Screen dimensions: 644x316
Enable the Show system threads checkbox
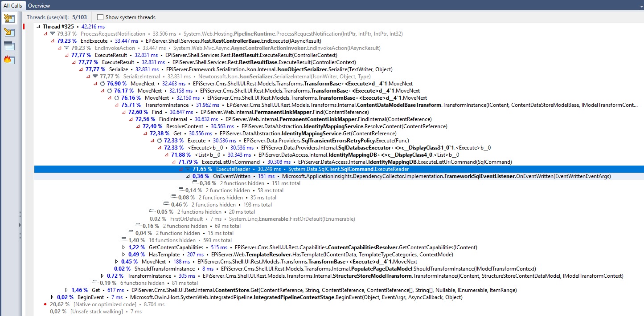(x=100, y=17)
